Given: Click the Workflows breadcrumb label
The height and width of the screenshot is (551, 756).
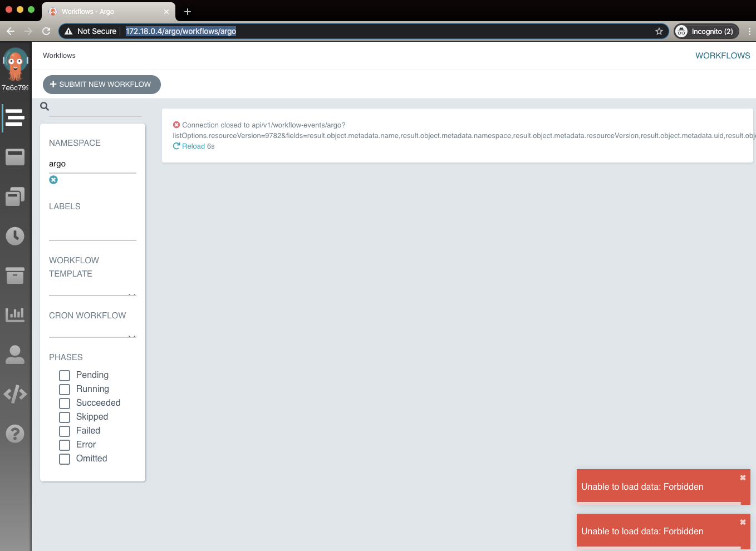Looking at the screenshot, I should point(59,55).
